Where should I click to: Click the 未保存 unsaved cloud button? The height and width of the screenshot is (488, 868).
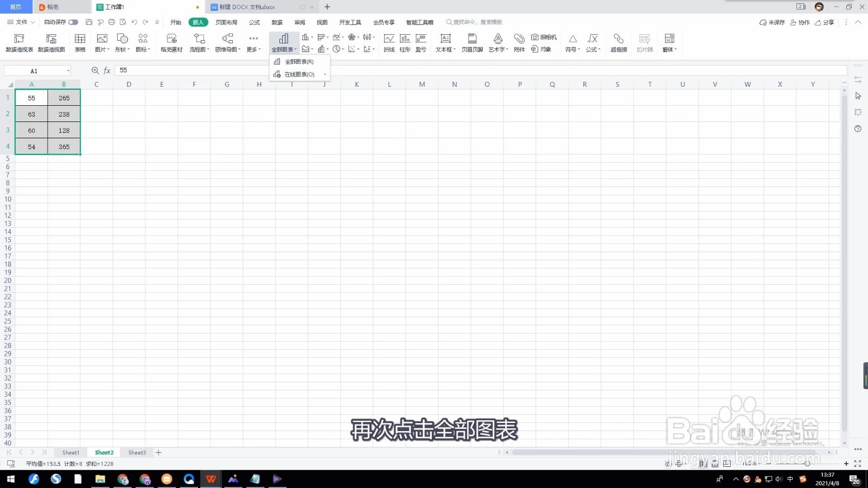pyautogui.click(x=772, y=22)
